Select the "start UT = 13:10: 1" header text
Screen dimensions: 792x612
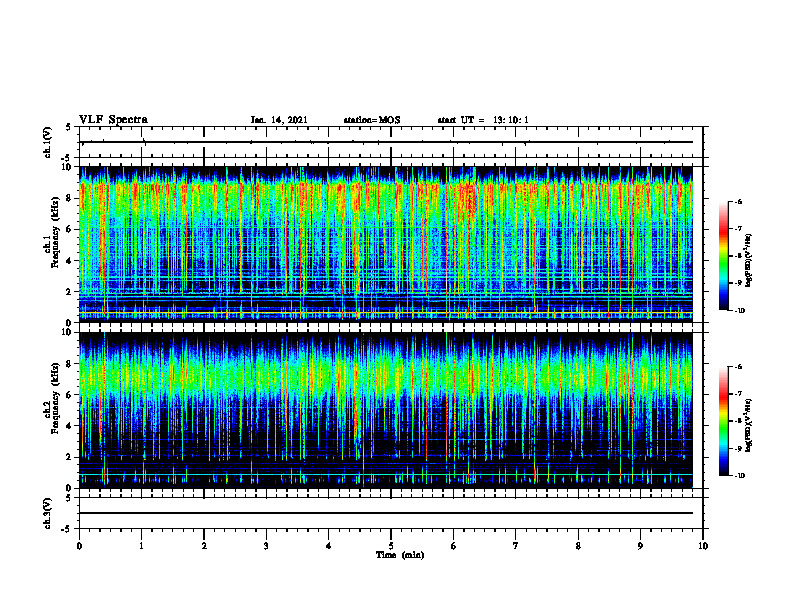click(483, 120)
